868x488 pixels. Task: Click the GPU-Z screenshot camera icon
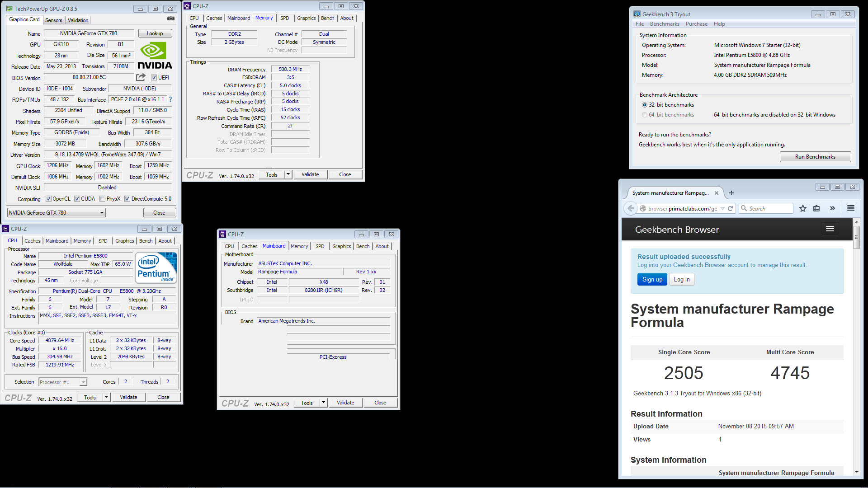pos(170,19)
